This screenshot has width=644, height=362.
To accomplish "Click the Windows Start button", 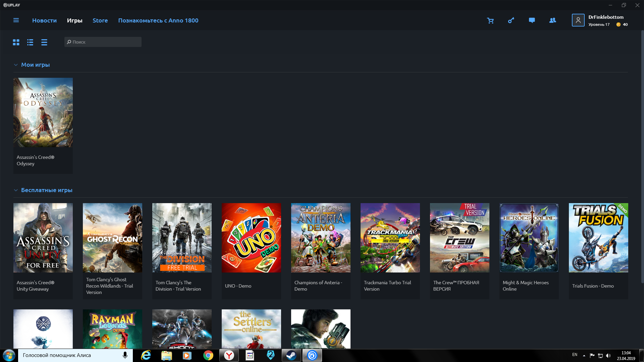I will click(9, 355).
